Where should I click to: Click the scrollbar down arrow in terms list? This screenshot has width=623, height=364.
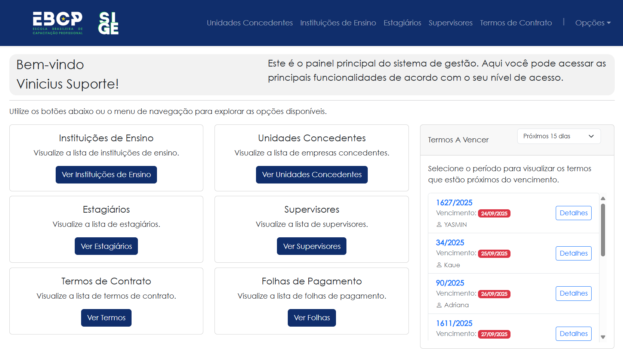[603, 337]
